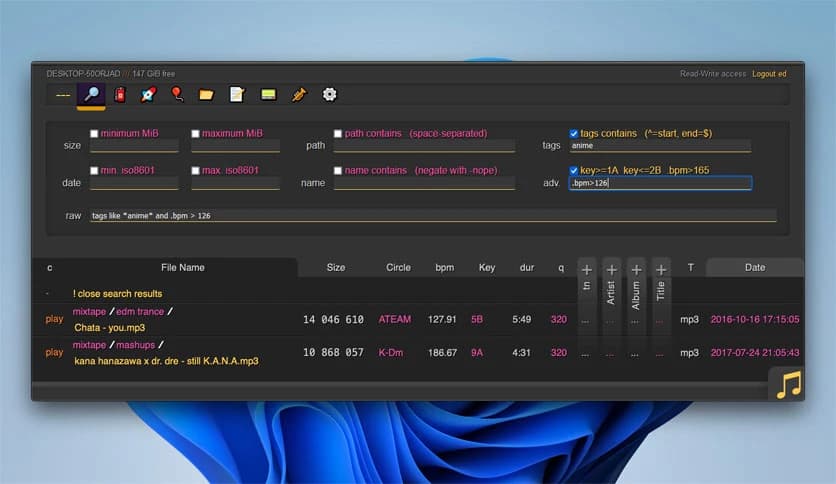Open the trumpet media player options
This screenshot has height=484, width=836.
click(299, 94)
